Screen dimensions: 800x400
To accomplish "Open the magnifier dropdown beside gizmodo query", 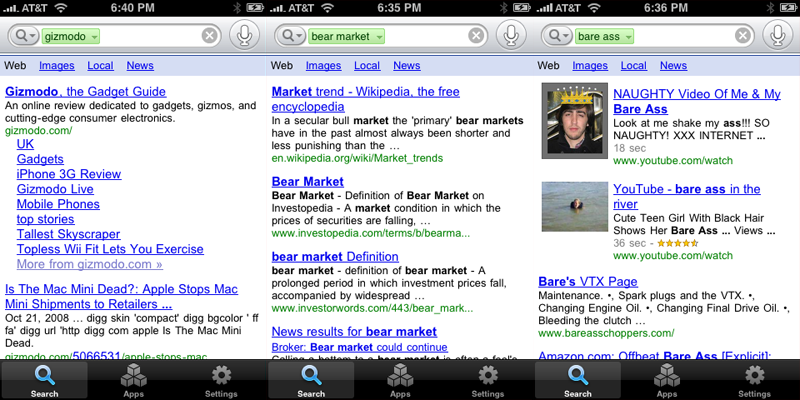I will (26, 36).
